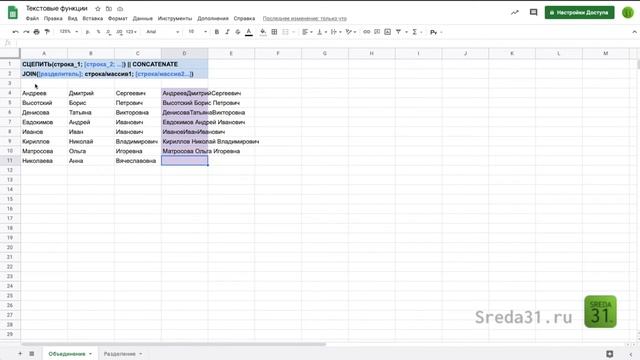Image resolution: width=640 pixels, height=360 pixels.
Task: Open the Данные menu
Action: pyautogui.click(x=142, y=18)
